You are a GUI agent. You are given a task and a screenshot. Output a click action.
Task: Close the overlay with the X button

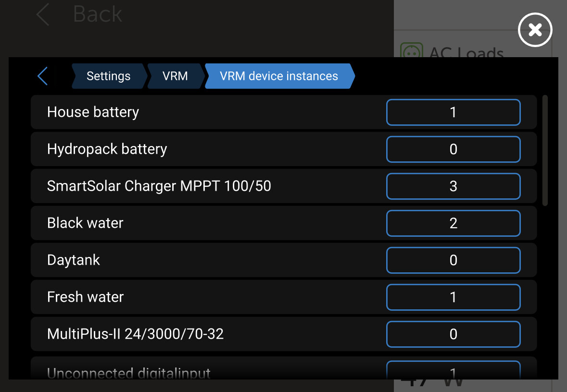pos(535,30)
